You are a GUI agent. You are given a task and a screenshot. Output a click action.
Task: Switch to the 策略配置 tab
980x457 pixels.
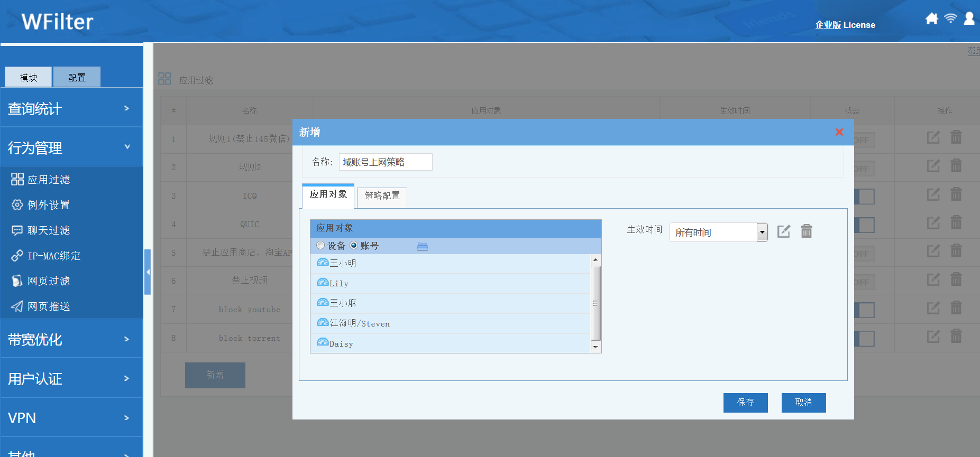[x=382, y=196]
